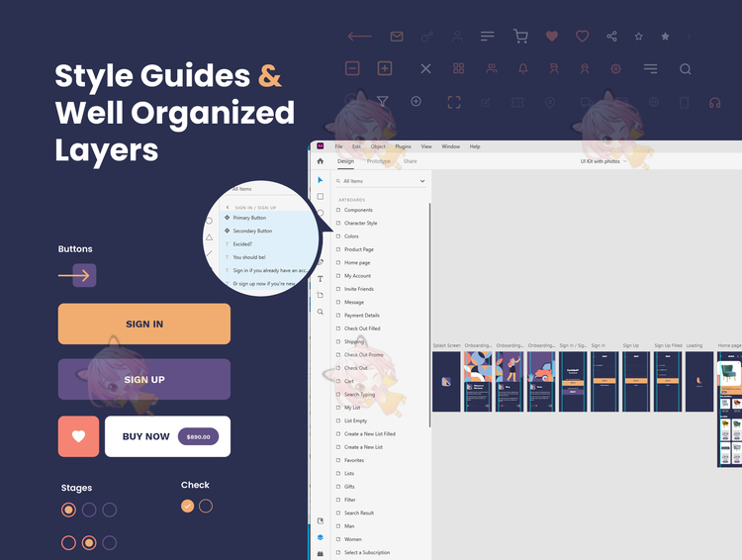The width and height of the screenshot is (742, 560).
Task: Click the plus square icon
Action: pyautogui.click(x=385, y=68)
